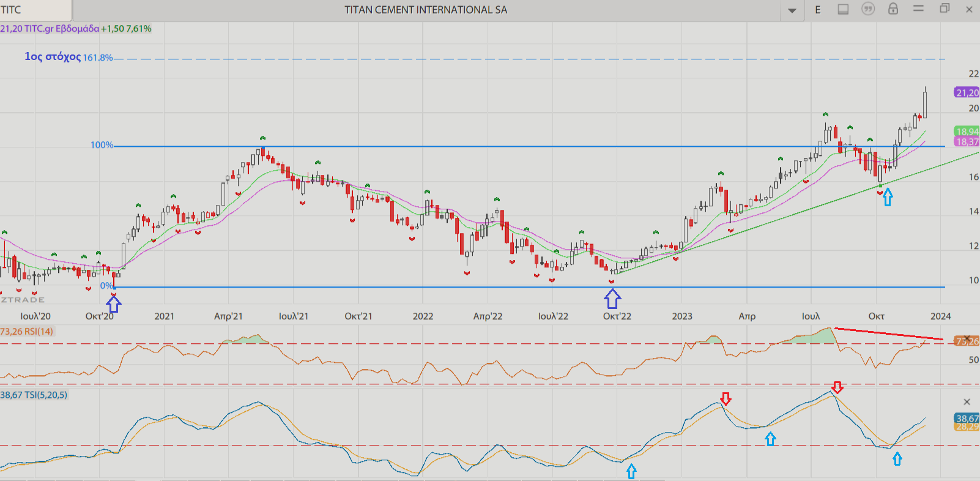980x481 pixels.
Task: Click the '12' price axis value
Action: click(x=974, y=246)
